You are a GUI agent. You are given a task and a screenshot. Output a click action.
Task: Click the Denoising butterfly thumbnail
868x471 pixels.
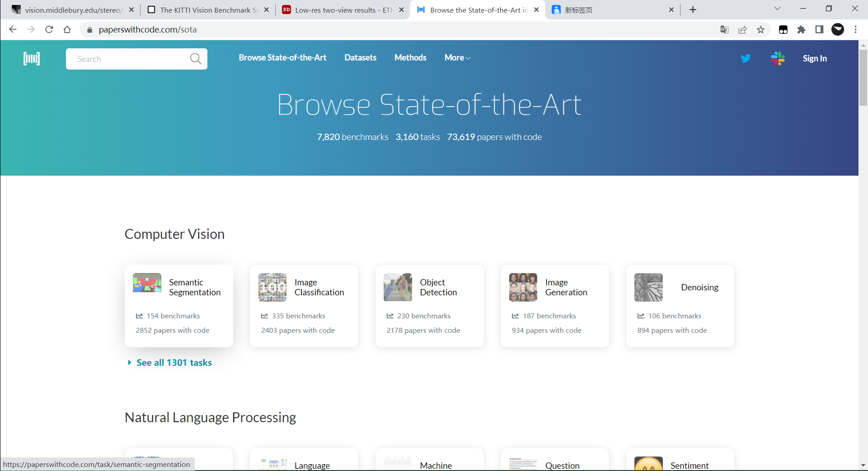coord(648,287)
